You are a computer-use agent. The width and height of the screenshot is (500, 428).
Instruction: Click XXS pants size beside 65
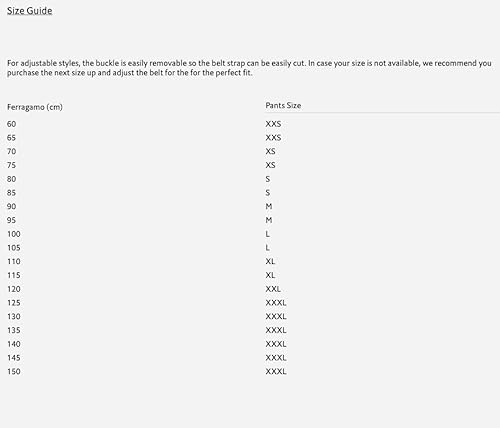[273, 138]
